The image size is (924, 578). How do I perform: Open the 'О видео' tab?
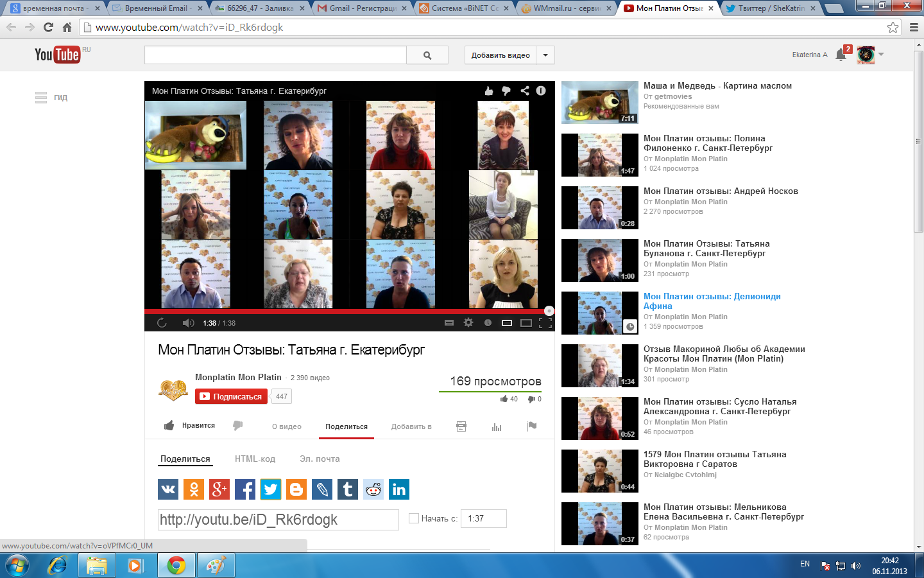pyautogui.click(x=287, y=426)
